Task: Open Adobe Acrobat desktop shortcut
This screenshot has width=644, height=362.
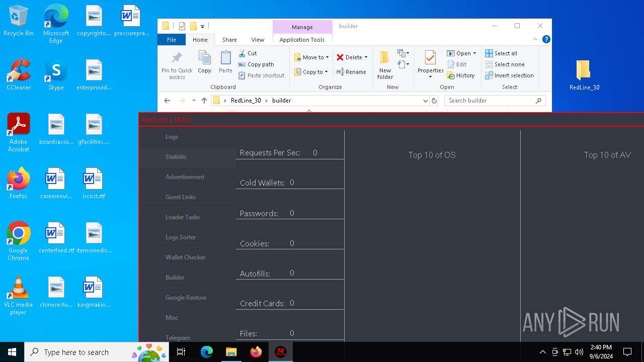Action: click(18, 133)
